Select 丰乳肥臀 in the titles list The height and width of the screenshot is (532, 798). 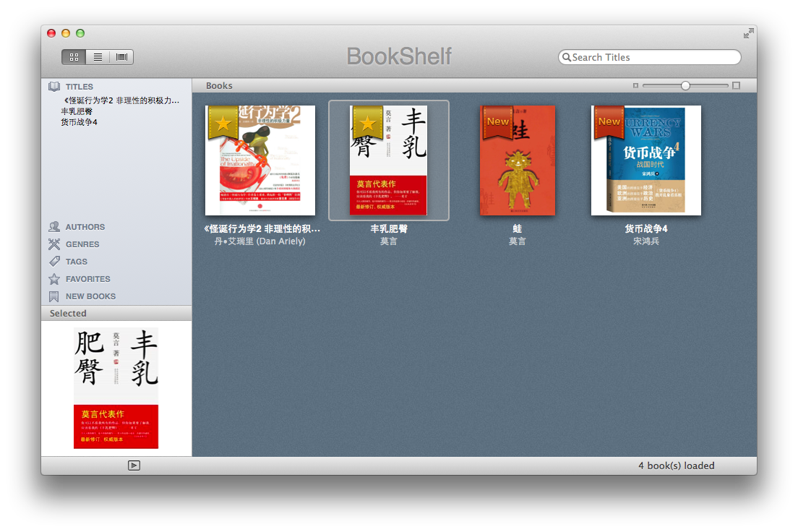coord(77,111)
